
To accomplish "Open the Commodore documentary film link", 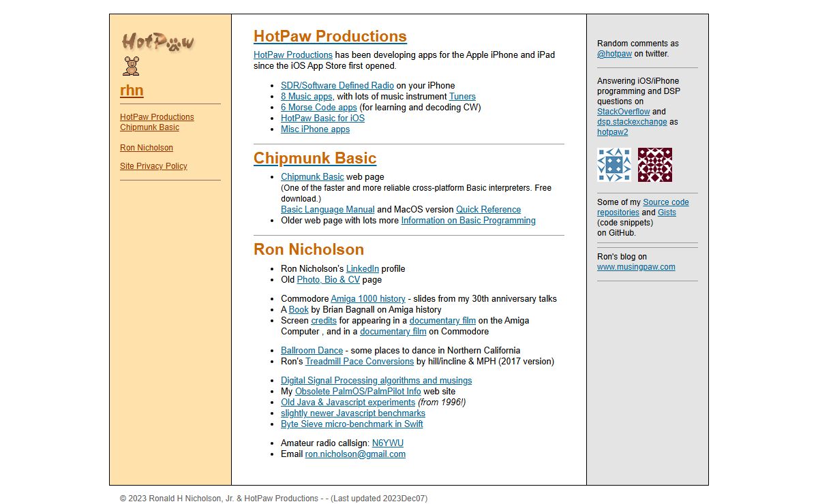I will (393, 332).
